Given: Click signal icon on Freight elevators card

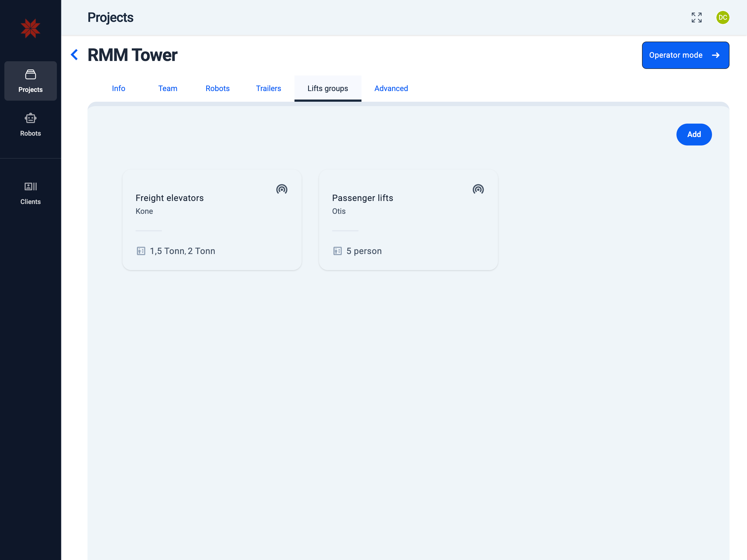Looking at the screenshot, I should 282,189.
